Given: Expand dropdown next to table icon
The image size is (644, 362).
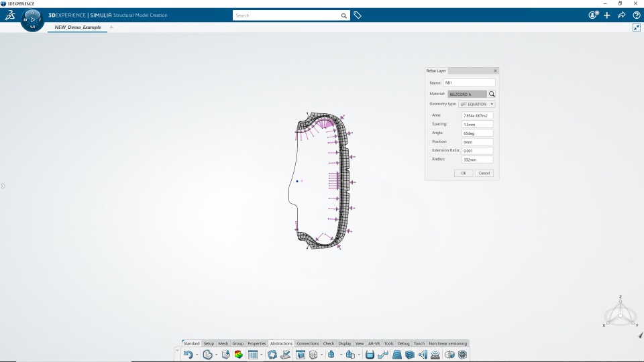Looking at the screenshot, I should [x=261, y=355].
